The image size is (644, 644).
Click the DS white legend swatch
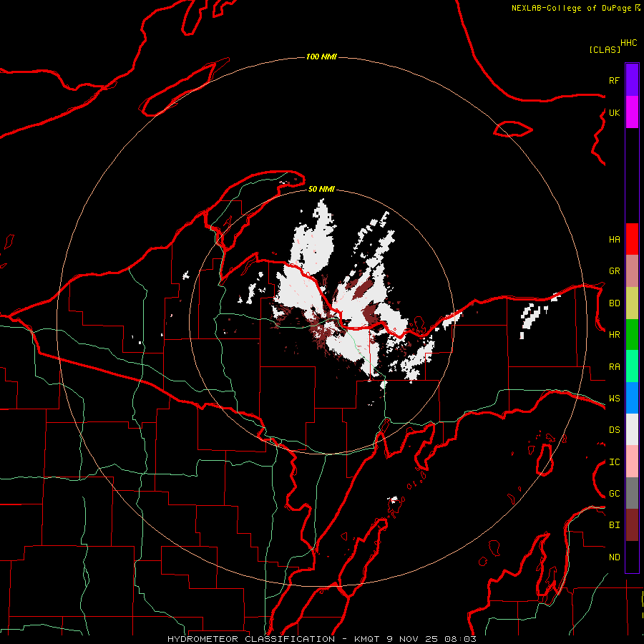pos(632,429)
